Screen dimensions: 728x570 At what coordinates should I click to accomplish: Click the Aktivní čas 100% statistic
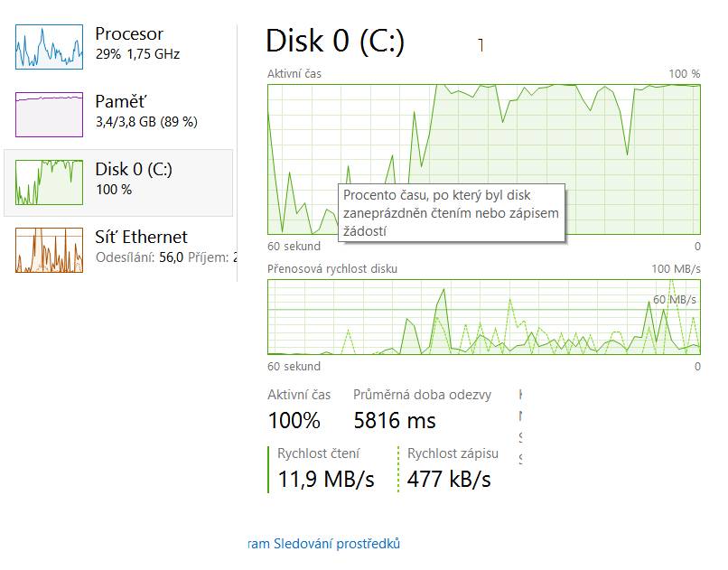tap(294, 421)
